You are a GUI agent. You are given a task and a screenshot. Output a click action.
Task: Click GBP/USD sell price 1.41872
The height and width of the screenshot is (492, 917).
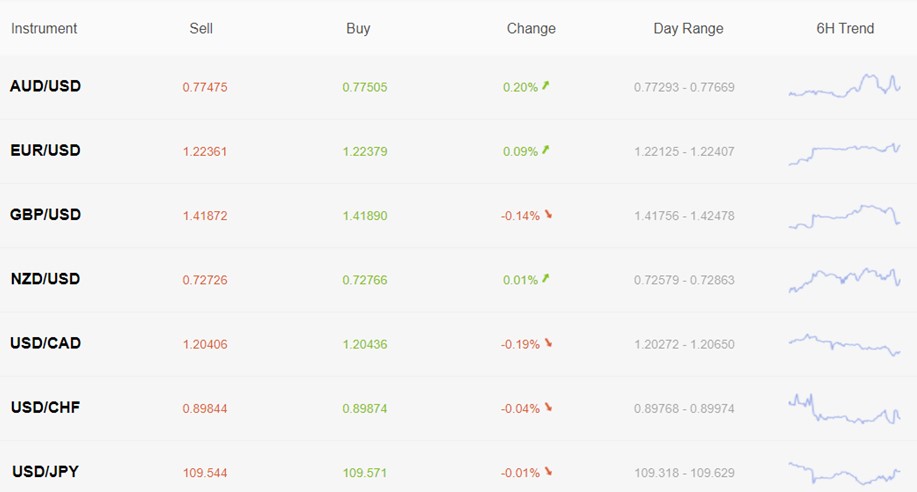205,216
